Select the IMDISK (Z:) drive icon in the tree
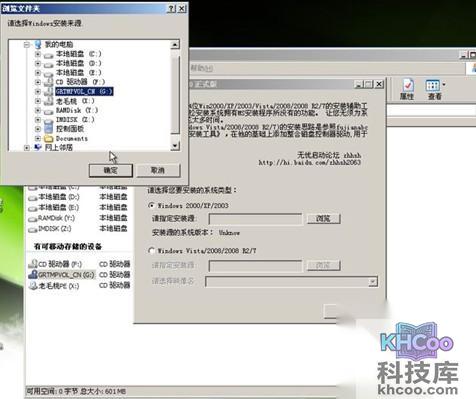 coord(49,120)
